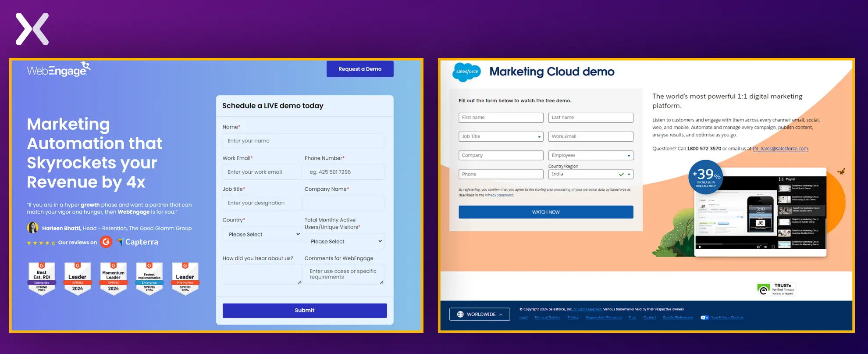Click Harleen Bhatti's avatar photo
868x354 pixels.
tap(32, 228)
